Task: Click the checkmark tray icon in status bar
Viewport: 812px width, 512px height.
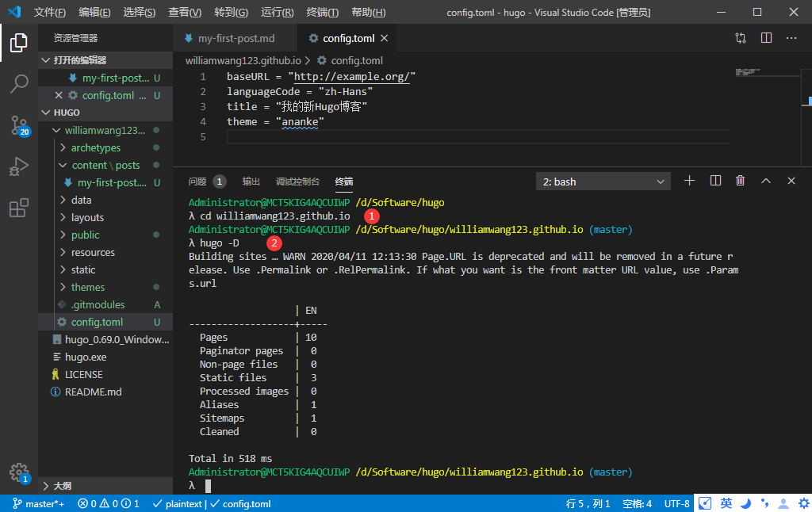Action: point(705,503)
